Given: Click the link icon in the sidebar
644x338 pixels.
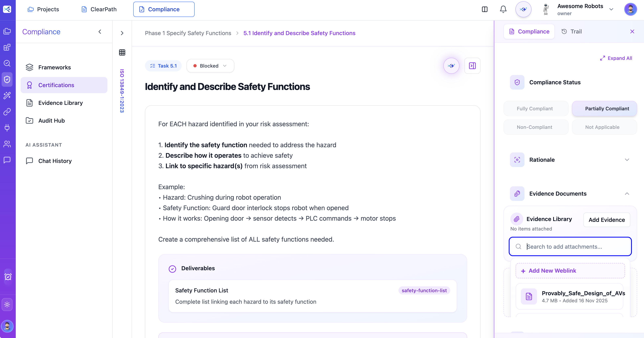Looking at the screenshot, I should [7, 112].
